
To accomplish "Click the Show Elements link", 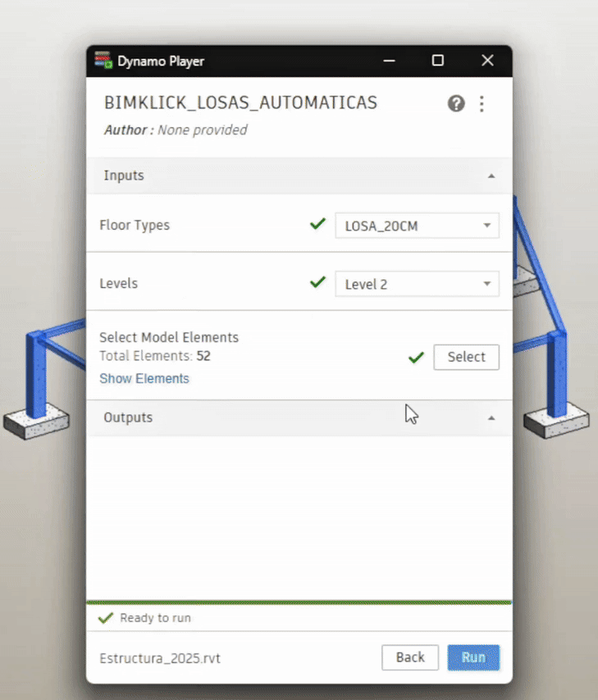I will click(x=144, y=378).
